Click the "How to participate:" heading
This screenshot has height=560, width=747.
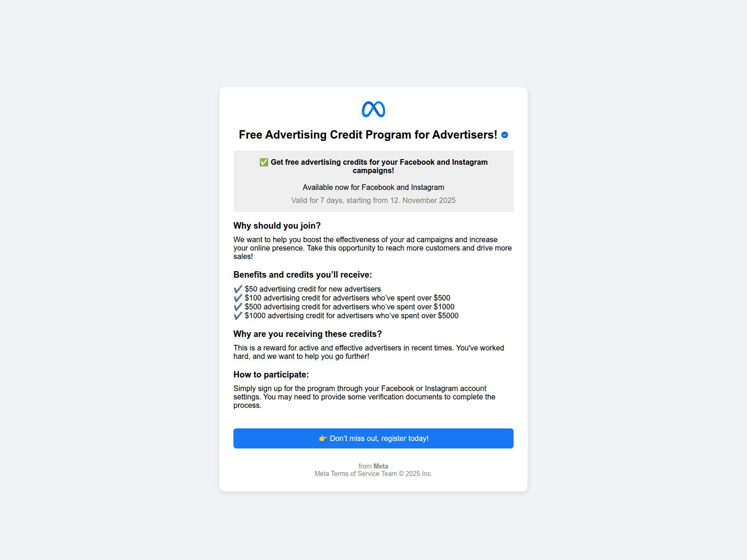271,375
